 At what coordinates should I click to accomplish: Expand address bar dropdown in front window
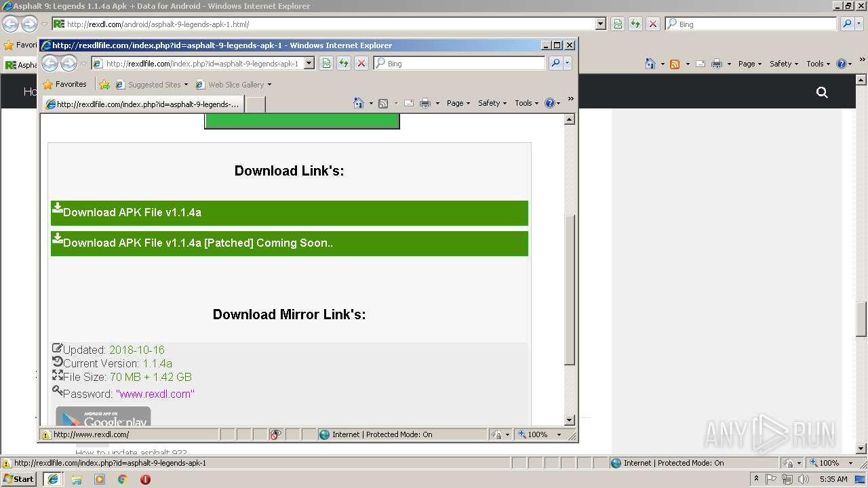(309, 63)
